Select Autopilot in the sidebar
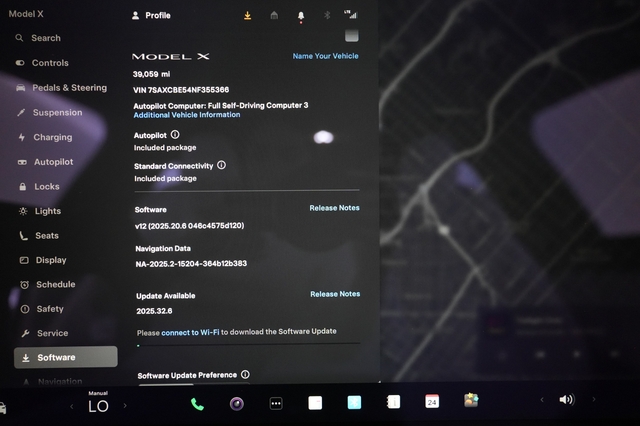 click(52, 162)
